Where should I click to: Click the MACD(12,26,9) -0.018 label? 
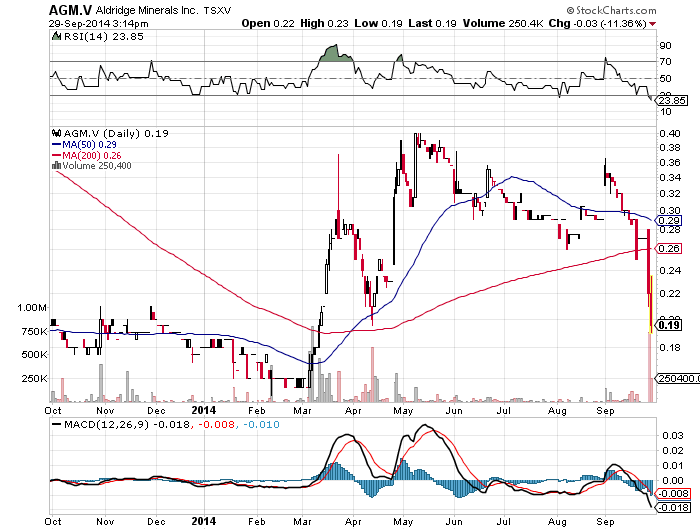coord(127,424)
